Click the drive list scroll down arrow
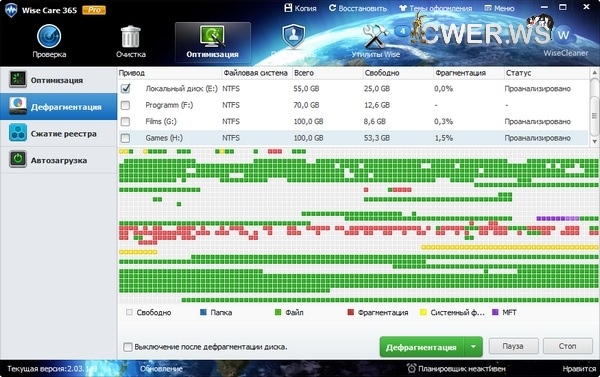 click(x=594, y=142)
